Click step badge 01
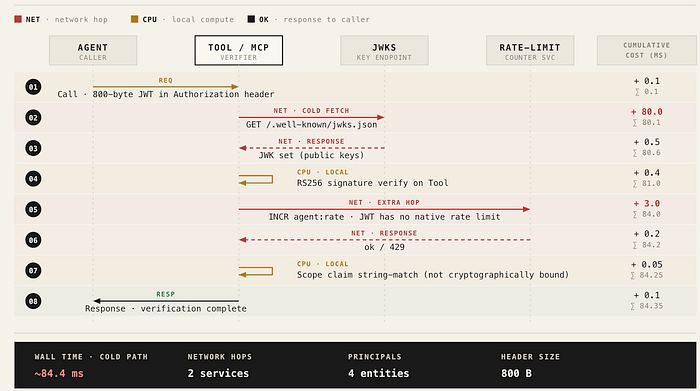This screenshot has height=391, width=700. coord(33,87)
